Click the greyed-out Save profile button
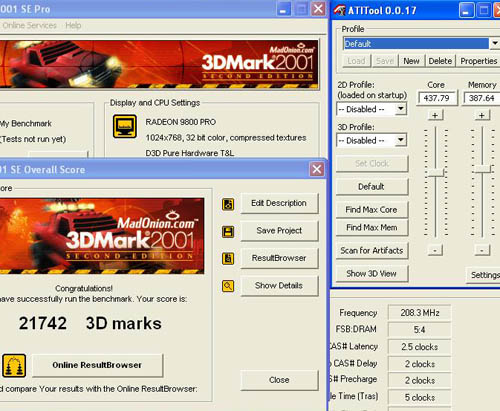This screenshot has width=500, height=411. click(385, 61)
